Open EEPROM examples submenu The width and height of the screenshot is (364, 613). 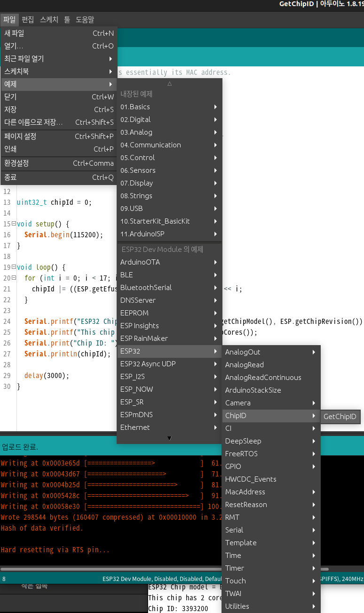click(169, 313)
